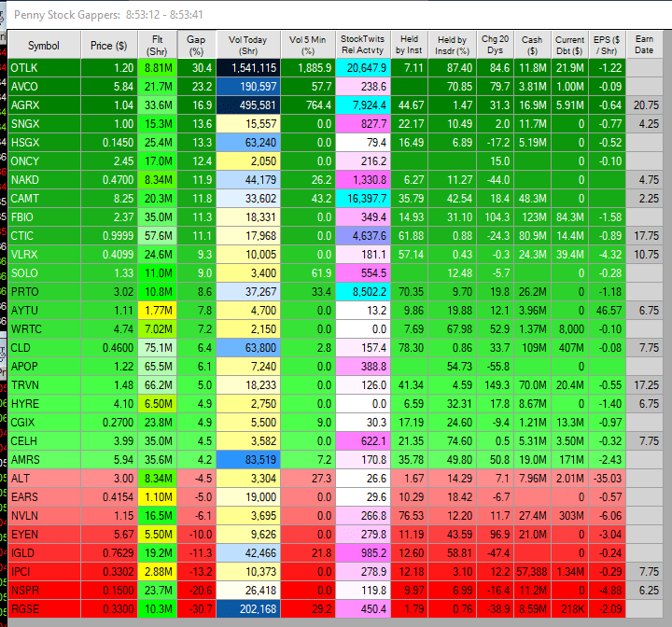The width and height of the screenshot is (672, 627).
Task: Click the Earn Date column header
Action: (x=645, y=45)
